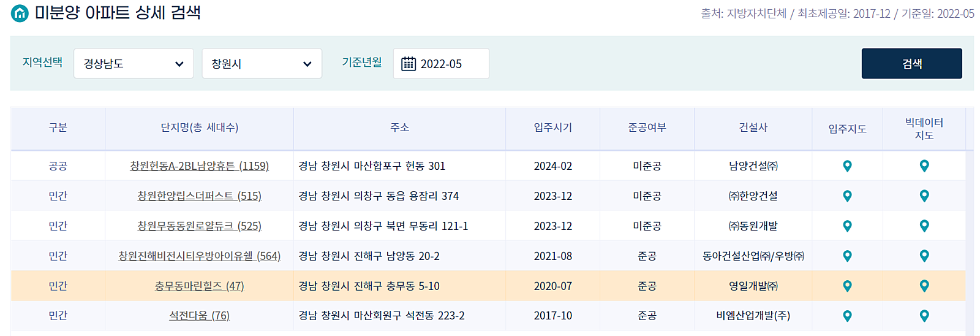The image size is (980, 336).
Task: Open 석전다움 (76) complex link
Action: tap(199, 316)
